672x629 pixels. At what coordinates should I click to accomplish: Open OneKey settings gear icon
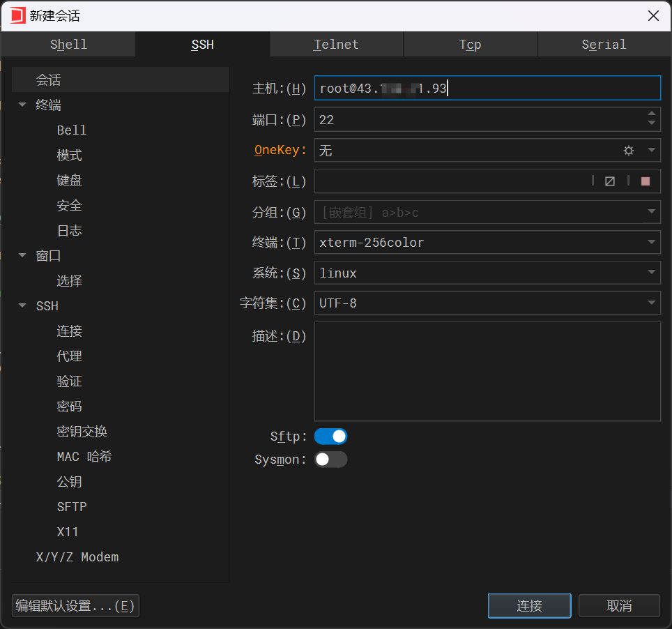point(628,151)
